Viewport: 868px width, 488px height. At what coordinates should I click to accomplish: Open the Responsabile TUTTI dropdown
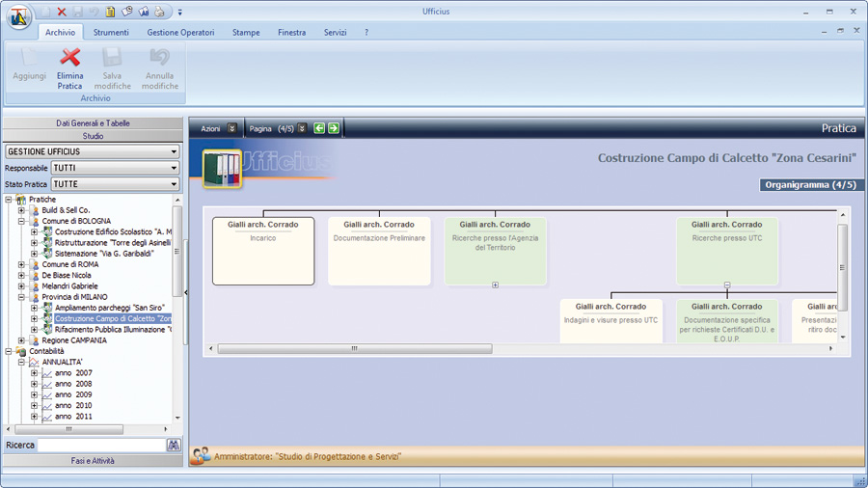[x=115, y=168]
